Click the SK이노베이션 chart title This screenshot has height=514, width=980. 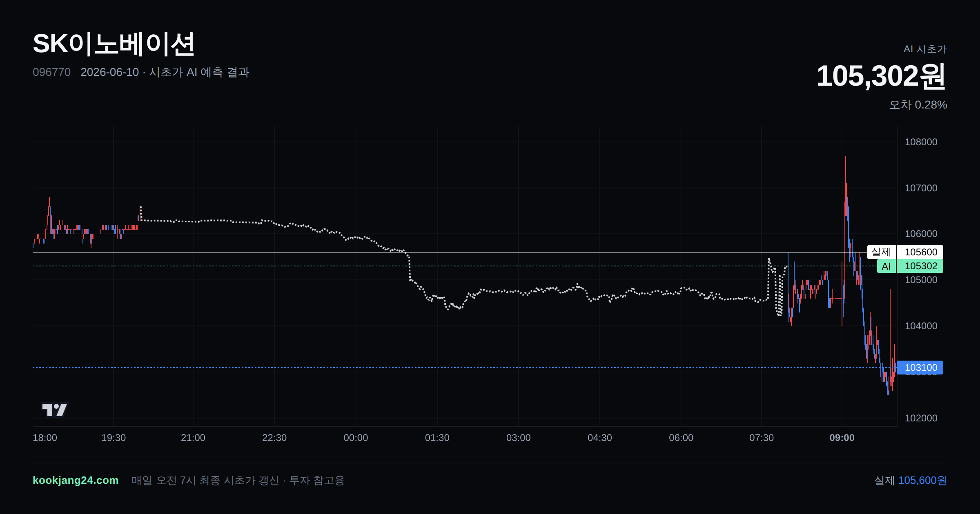pos(114,44)
